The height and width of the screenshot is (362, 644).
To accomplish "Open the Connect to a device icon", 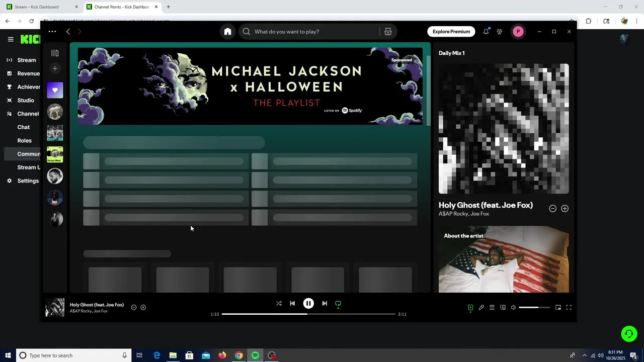I will (x=503, y=307).
